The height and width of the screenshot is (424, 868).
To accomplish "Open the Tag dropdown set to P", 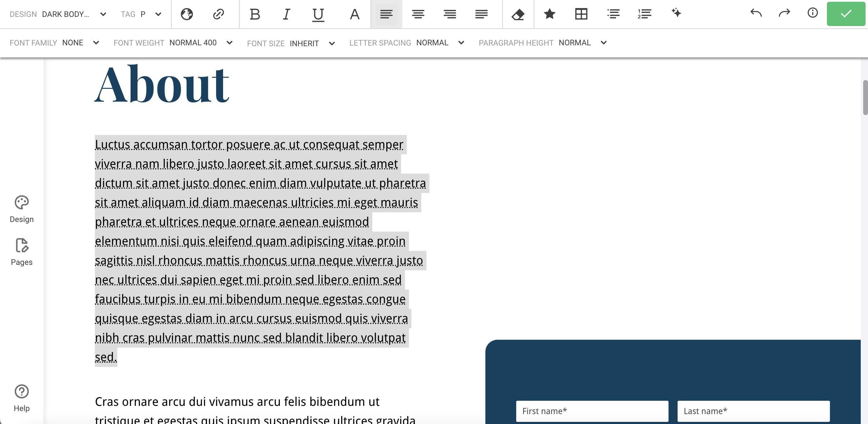I will pos(141,14).
